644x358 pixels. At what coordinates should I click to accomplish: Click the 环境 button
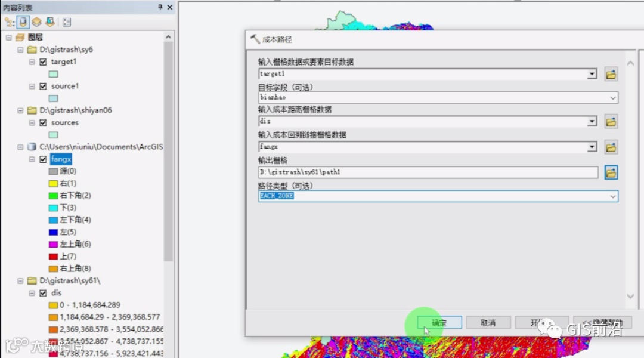coord(541,323)
